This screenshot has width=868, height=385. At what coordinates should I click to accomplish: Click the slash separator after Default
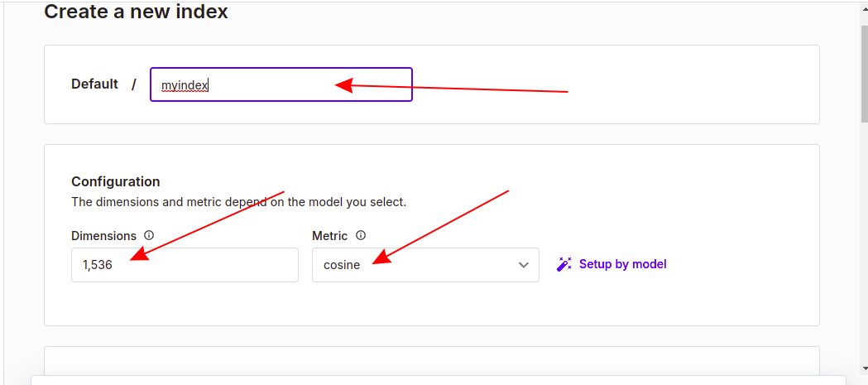coord(133,84)
